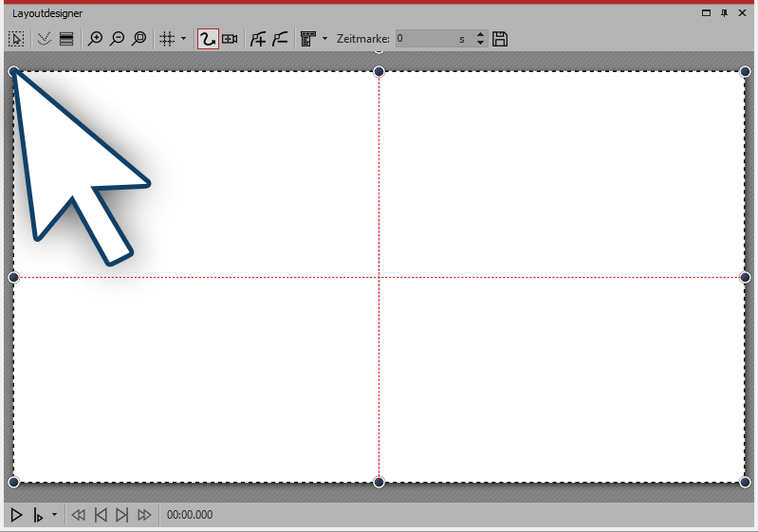Click the zoom to fit magnifier

[x=139, y=39]
